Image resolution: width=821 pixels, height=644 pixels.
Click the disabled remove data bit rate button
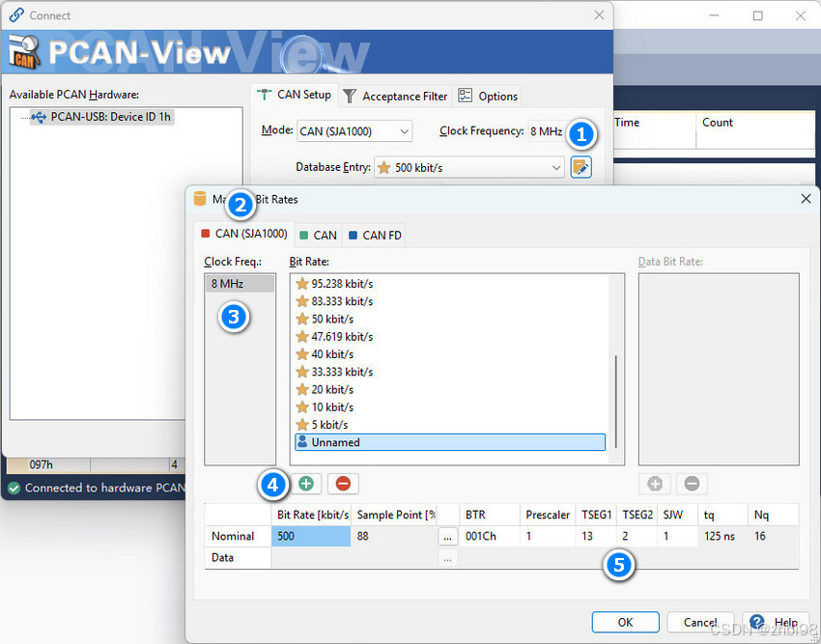692,484
